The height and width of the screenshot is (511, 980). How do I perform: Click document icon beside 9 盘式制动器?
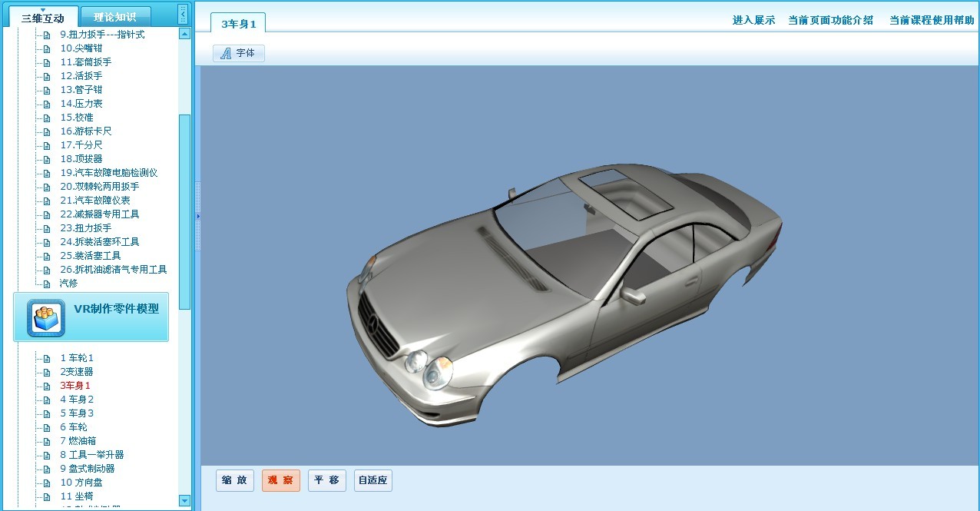pos(48,469)
